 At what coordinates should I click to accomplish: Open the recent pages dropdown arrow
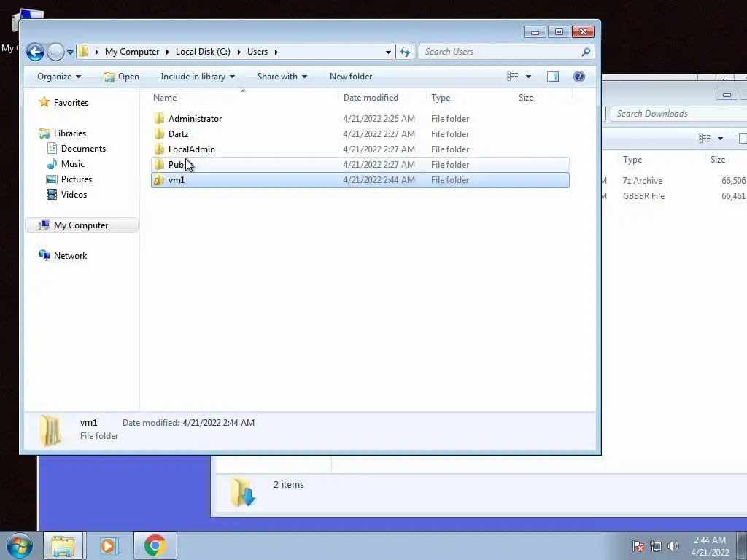coord(70,52)
